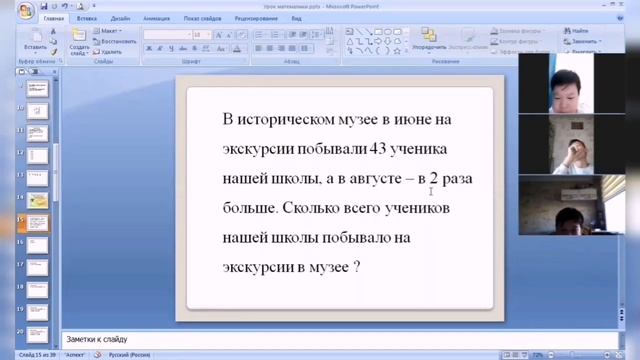Click the New Slide (Создать слайд) icon
Screen dimensions: 640x360
click(x=79, y=35)
